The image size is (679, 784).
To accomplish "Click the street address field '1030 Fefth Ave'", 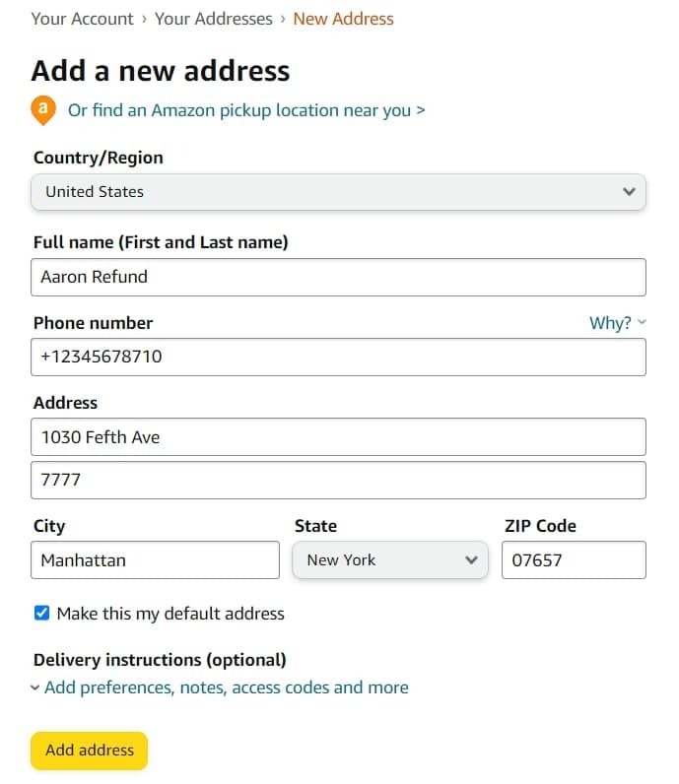I will [x=338, y=437].
